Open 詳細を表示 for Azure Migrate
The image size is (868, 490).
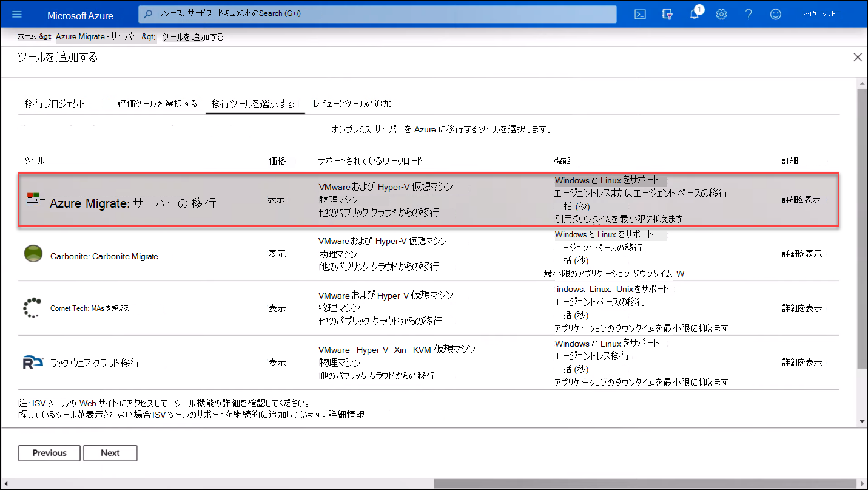tap(801, 199)
